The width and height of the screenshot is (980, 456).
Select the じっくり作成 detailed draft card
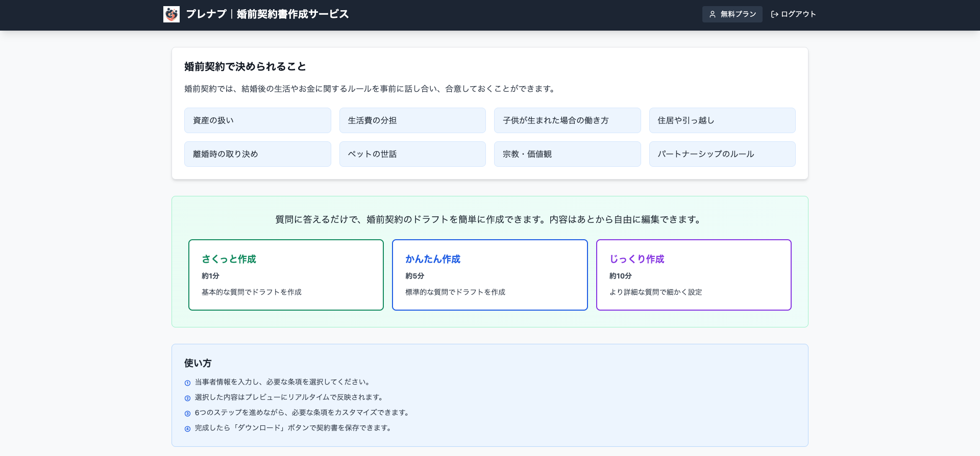click(694, 275)
